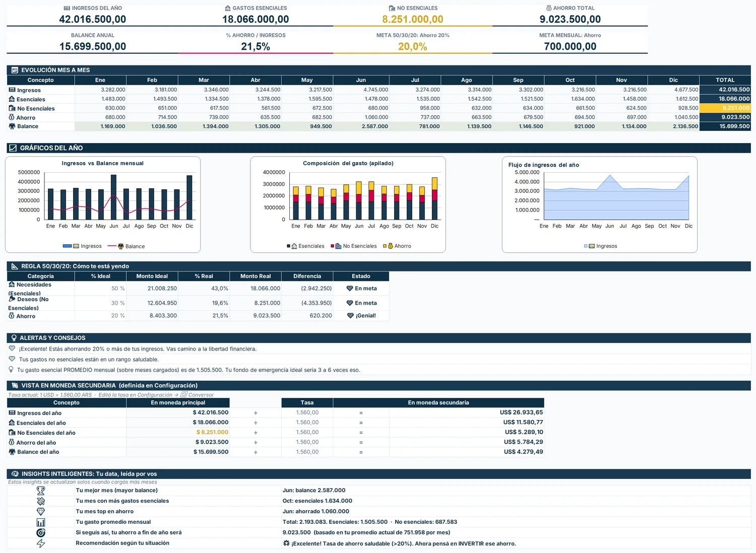Select the BALANCE ANUAL value 15.699.500,00
The height and width of the screenshot is (553, 756).
point(93,46)
